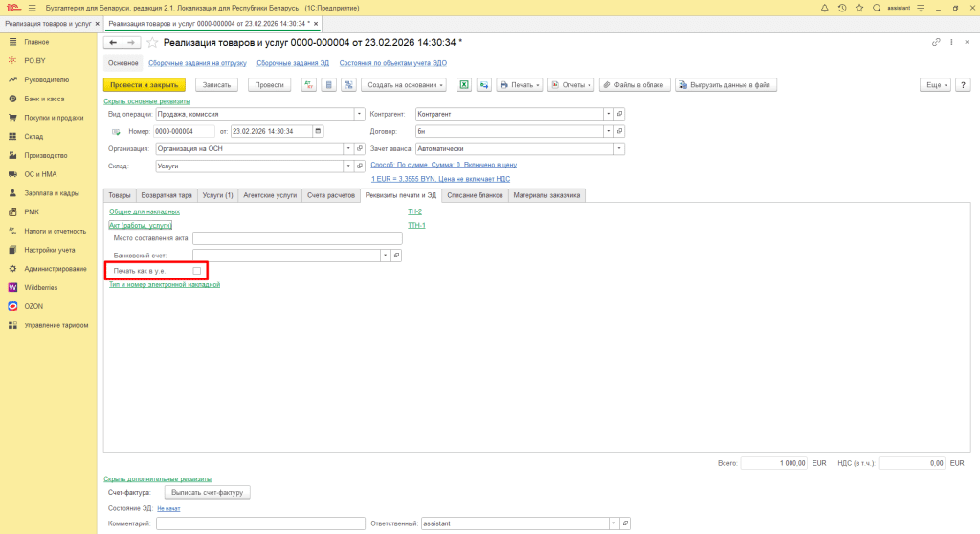This screenshot has height=534, width=980.
Task: Select the 'Списание бланков' tab
Action: pyautogui.click(x=475, y=195)
